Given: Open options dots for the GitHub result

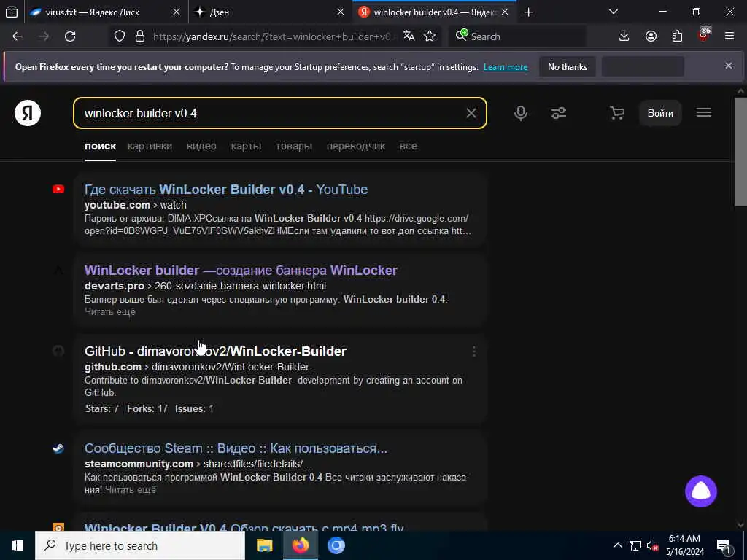Looking at the screenshot, I should pos(473,351).
